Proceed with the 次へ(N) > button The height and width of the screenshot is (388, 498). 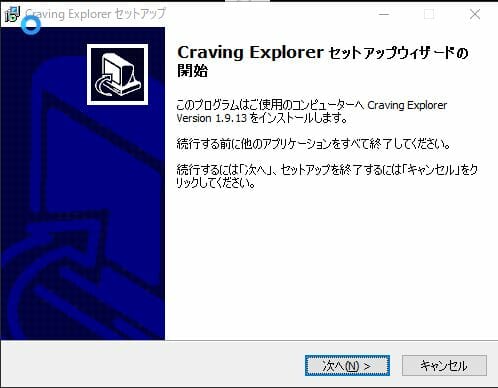[x=347, y=366]
